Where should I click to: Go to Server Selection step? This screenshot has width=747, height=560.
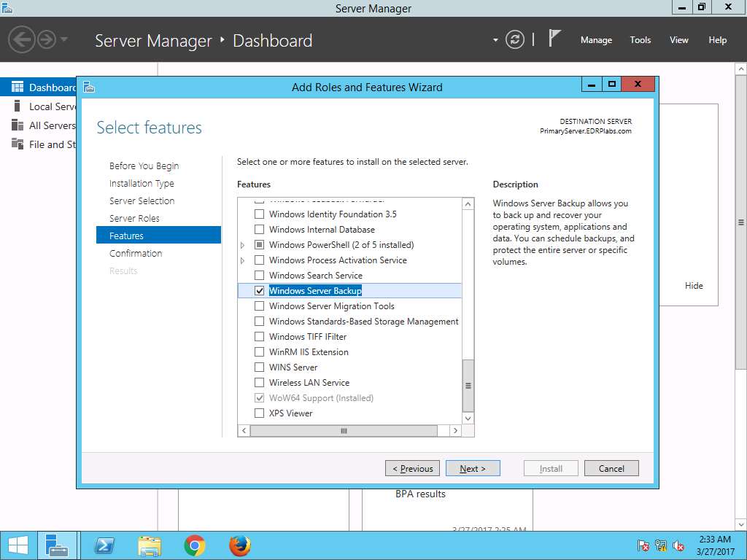(x=142, y=201)
